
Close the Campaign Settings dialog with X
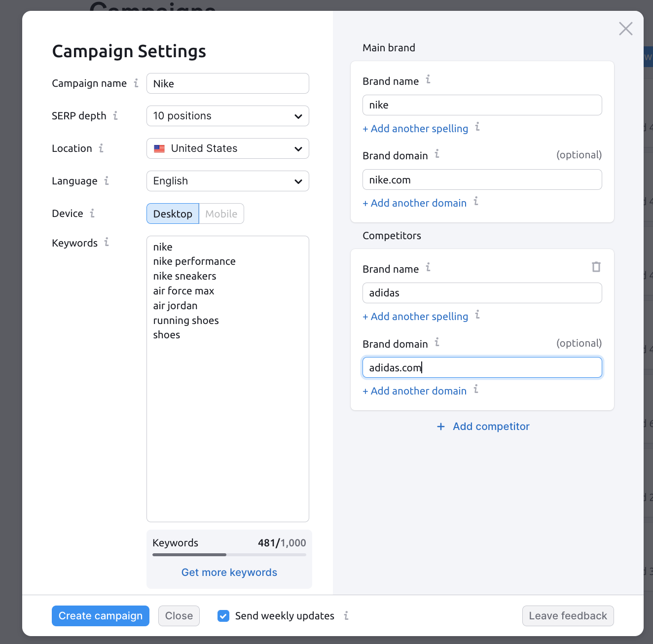pyautogui.click(x=626, y=29)
